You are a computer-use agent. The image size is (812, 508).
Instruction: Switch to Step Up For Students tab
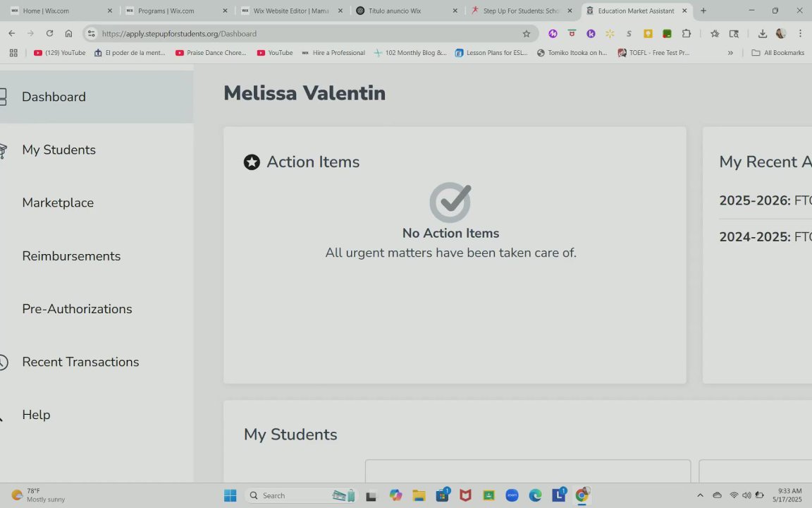[x=520, y=11]
